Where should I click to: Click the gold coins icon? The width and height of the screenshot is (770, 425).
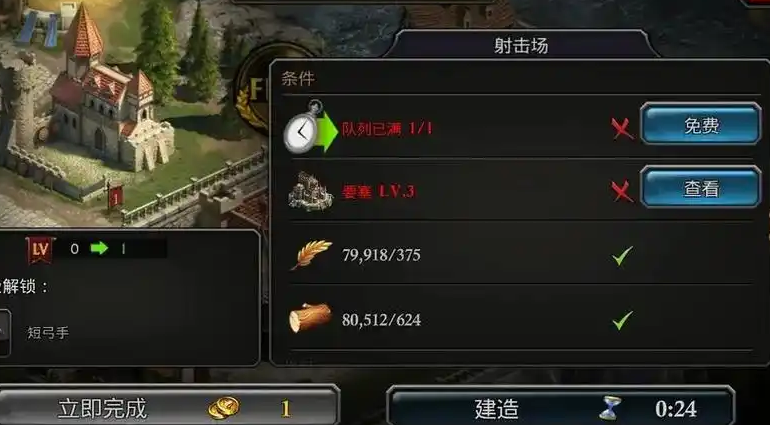click(224, 408)
